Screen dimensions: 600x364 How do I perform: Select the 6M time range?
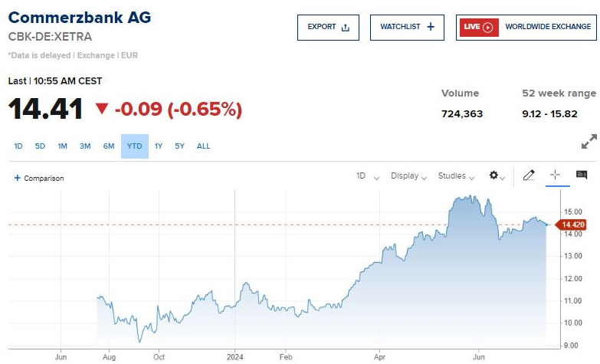point(109,146)
